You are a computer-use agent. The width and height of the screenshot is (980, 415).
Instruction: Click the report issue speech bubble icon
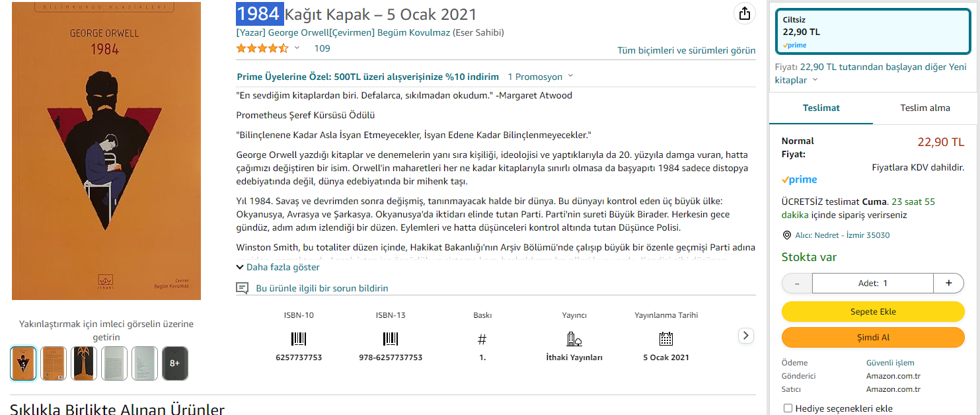(243, 288)
